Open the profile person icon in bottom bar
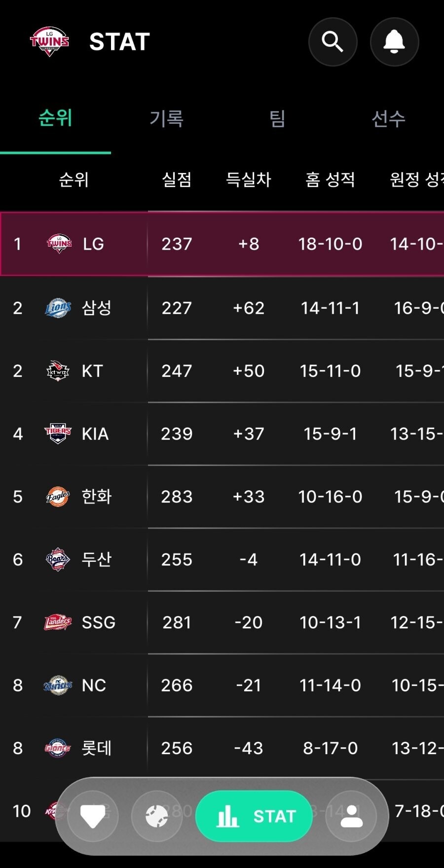Screen dimensions: 444x868 tap(351, 816)
